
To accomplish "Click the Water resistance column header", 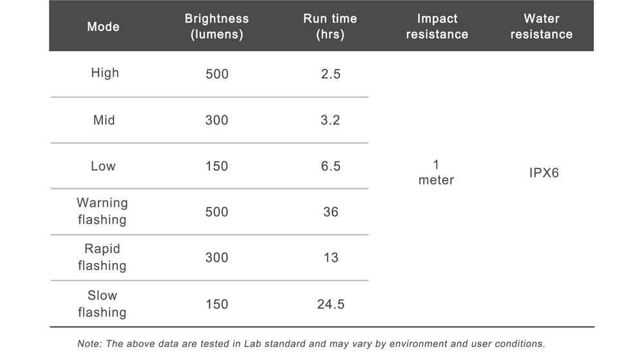I will pyautogui.click(x=541, y=26).
